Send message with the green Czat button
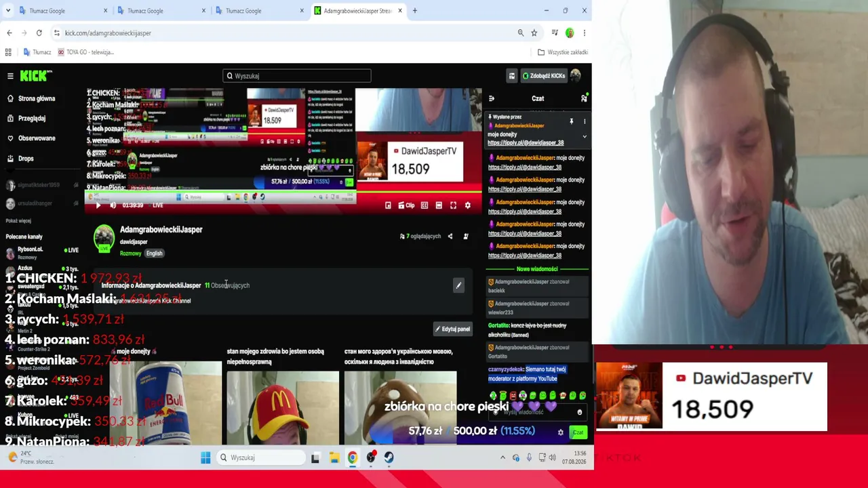Viewport: 868px width, 488px height. (578, 432)
